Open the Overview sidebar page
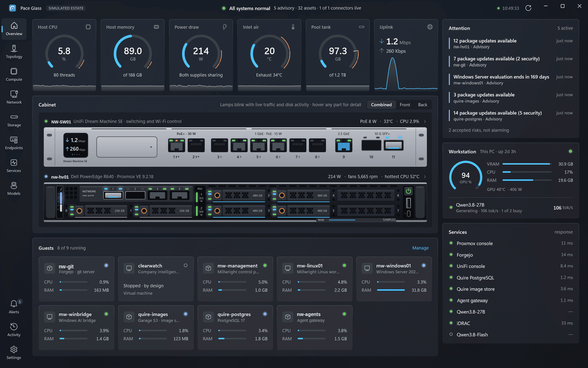 pos(14,29)
